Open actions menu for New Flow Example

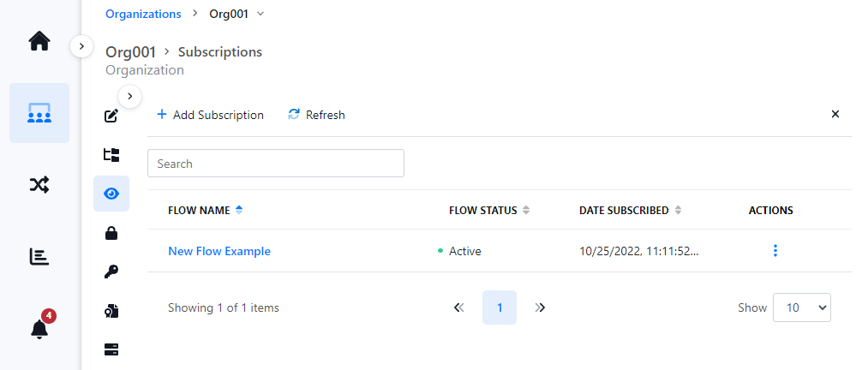tap(775, 251)
